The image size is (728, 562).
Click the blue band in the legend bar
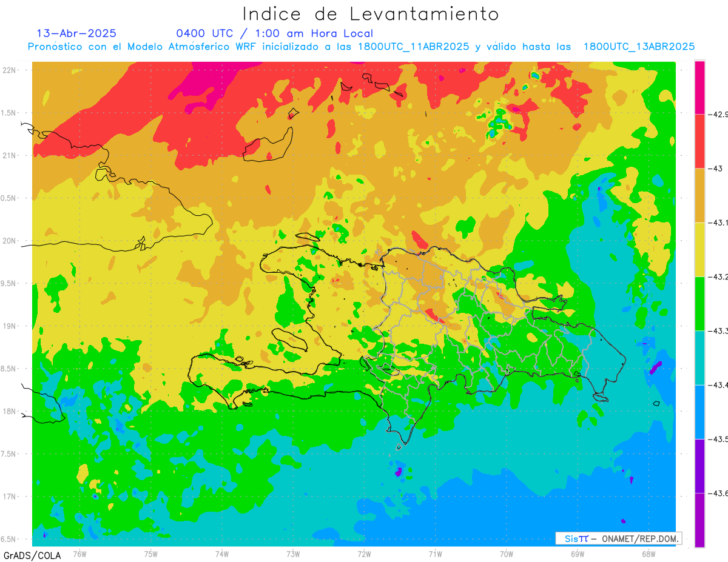(x=699, y=412)
